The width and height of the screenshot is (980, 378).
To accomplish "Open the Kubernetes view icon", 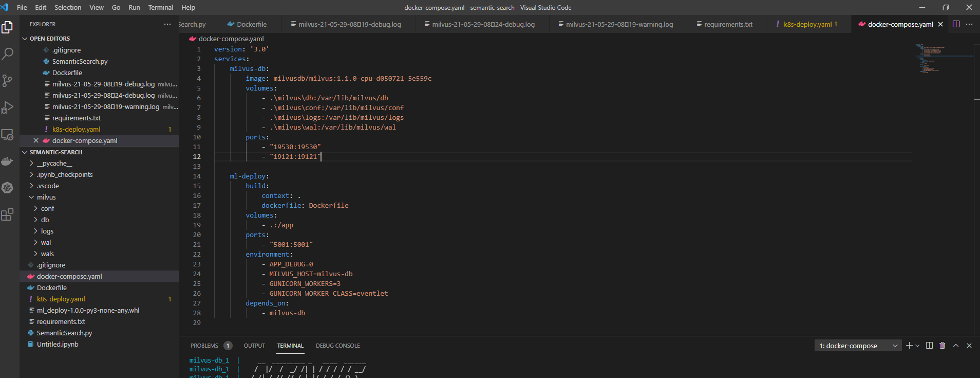I will [x=7, y=188].
